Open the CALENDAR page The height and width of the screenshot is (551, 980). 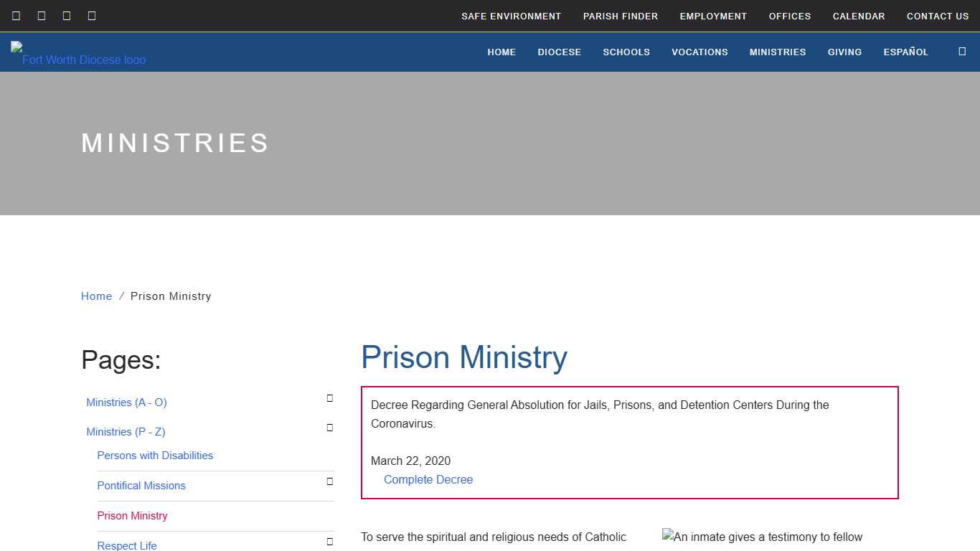[x=859, y=16]
